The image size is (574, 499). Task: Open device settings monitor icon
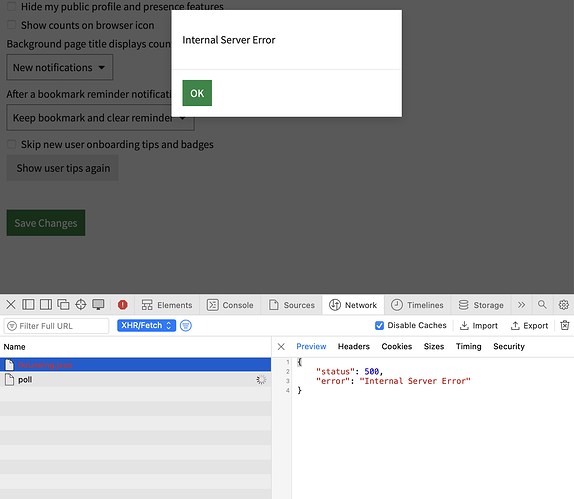[98, 305]
